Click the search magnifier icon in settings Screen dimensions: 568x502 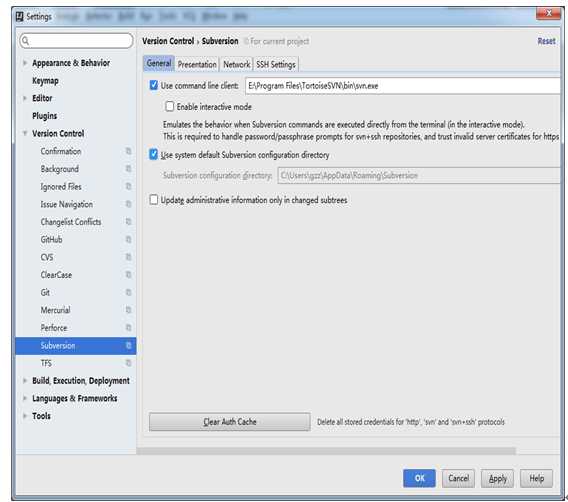pos(25,41)
